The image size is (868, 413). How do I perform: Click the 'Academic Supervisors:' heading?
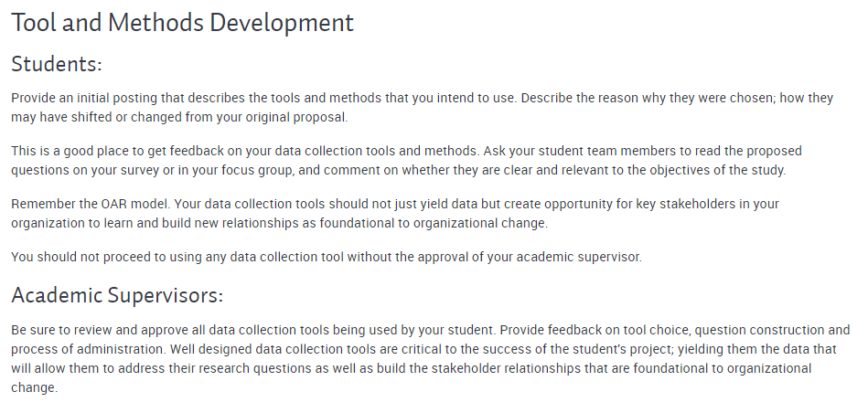117,295
